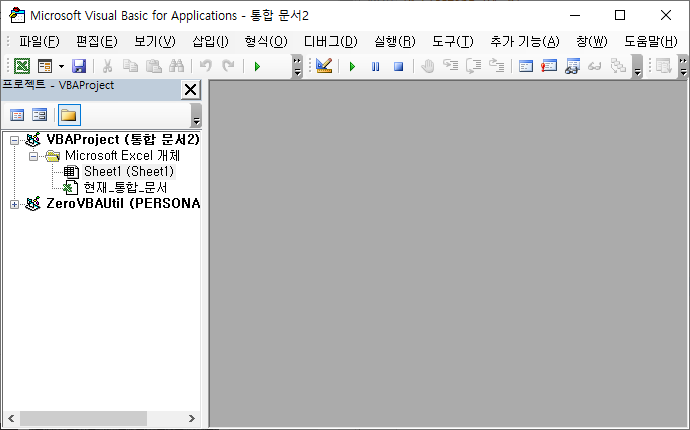Click the rightmost partially hidden toolbar icon
Screen dimensions: 690x430
click(664, 66)
